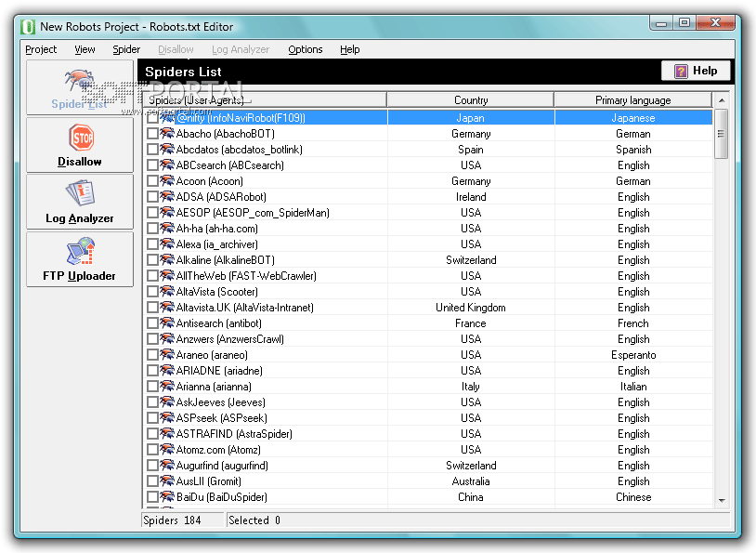Click the spider icon beside AESOP

click(x=167, y=212)
